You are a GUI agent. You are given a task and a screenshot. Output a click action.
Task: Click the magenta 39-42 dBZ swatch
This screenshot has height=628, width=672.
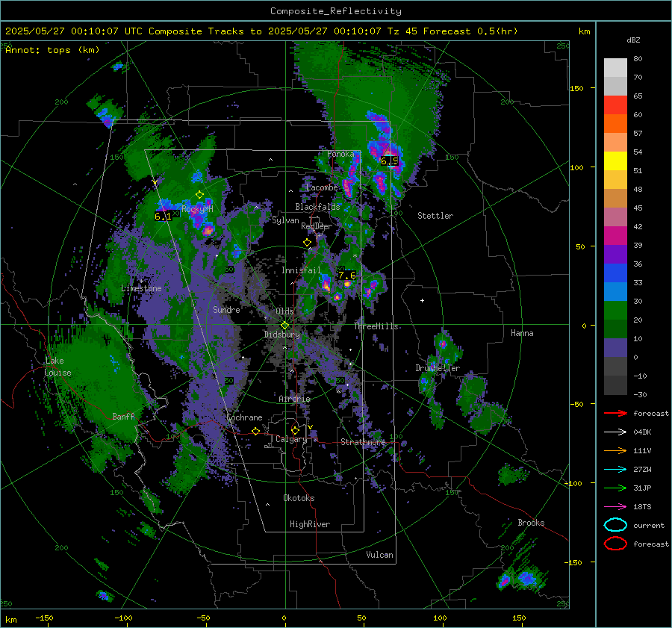615,235
